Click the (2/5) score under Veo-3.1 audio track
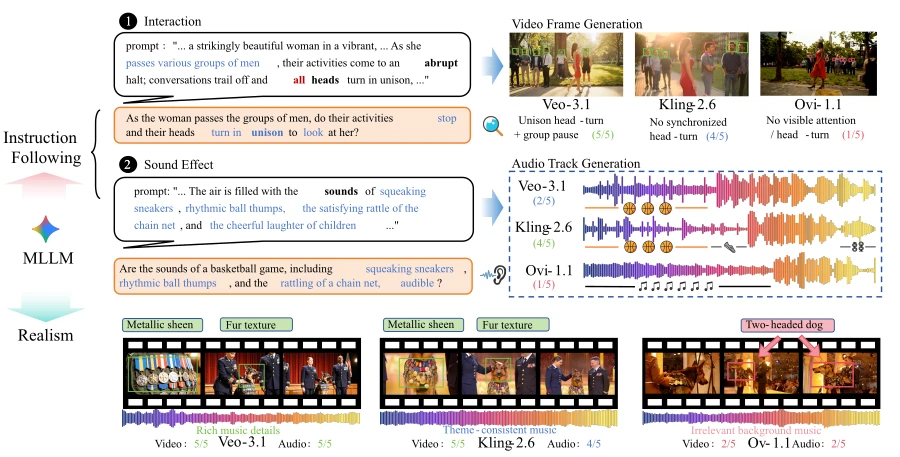Screen dimensions: 900x457 tap(542, 201)
